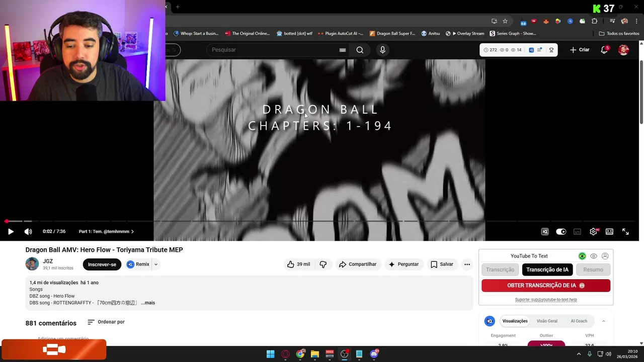
Task: Enter fullscreen mode
Action: (x=625, y=231)
